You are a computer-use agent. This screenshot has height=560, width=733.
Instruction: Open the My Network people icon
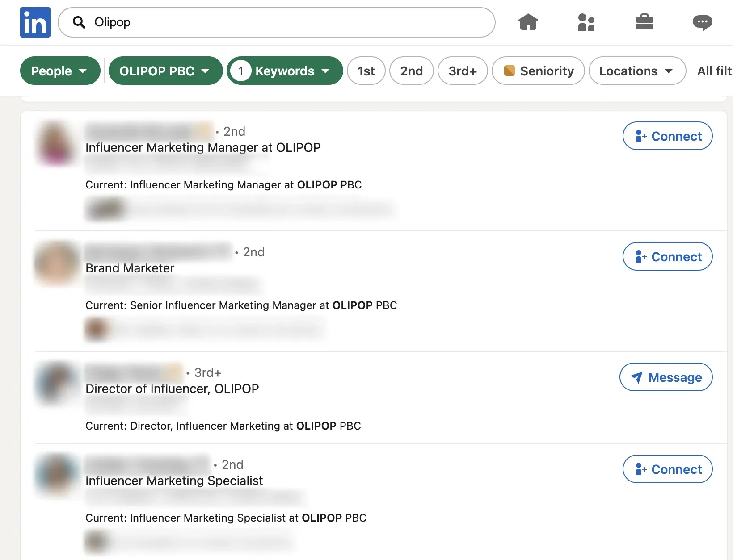pyautogui.click(x=586, y=22)
